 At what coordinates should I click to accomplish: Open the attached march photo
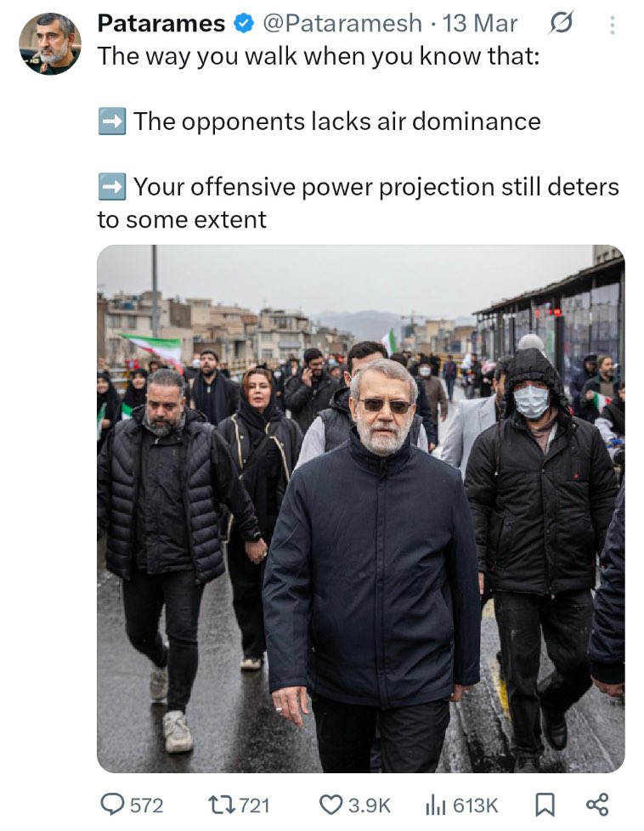click(360, 508)
